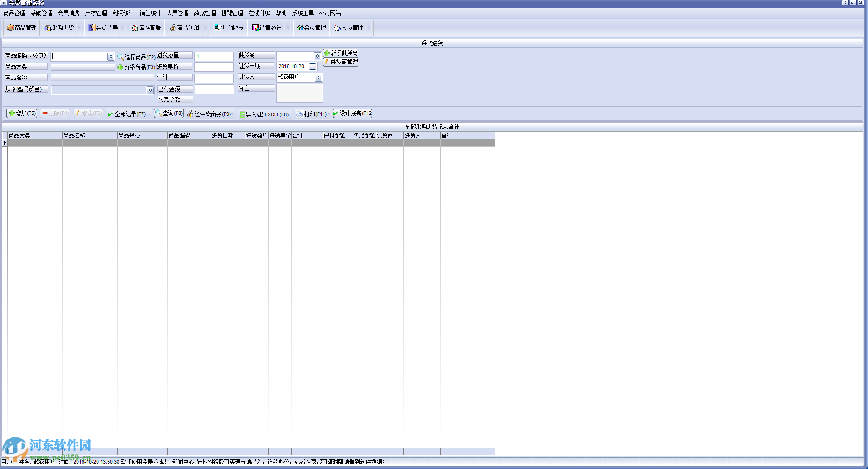Open 帮助 menu
This screenshot has width=868, height=469.
pos(281,13)
